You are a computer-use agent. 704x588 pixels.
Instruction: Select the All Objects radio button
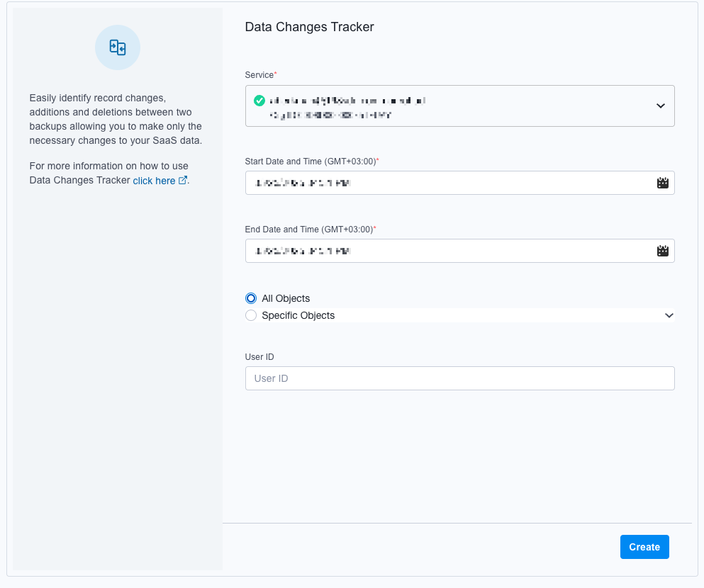tap(251, 298)
